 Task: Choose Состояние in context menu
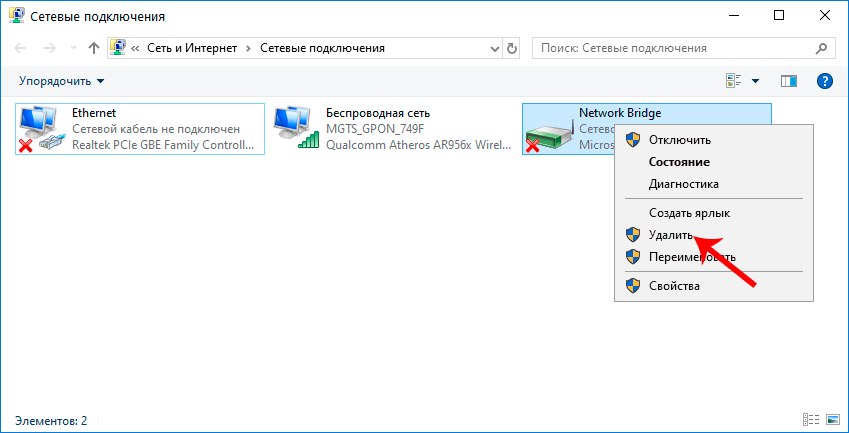[x=714, y=162]
